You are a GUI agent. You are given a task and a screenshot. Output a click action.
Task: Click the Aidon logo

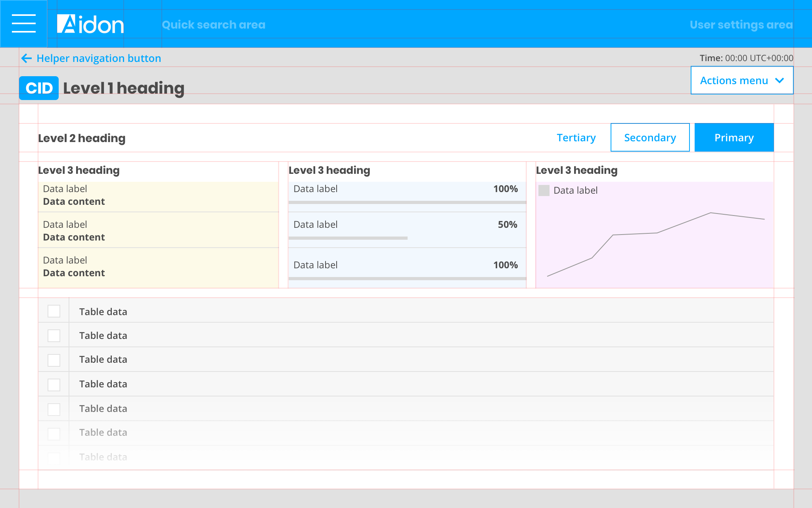click(x=90, y=25)
